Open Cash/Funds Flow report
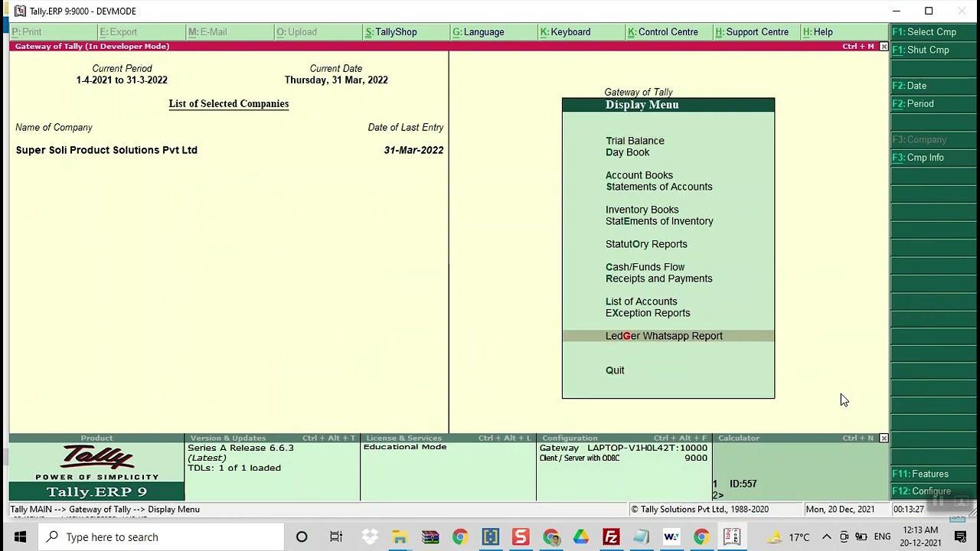The image size is (980, 551). (x=645, y=267)
